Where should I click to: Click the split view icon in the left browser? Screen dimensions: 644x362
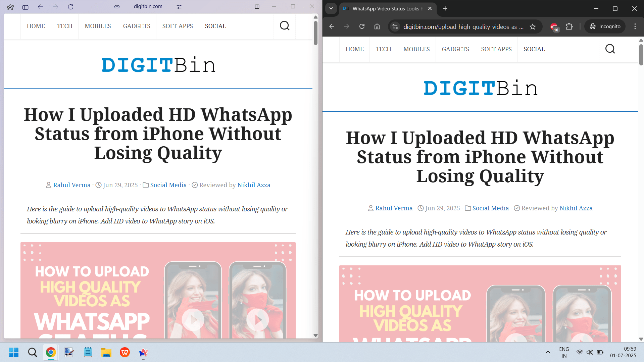pos(257,7)
